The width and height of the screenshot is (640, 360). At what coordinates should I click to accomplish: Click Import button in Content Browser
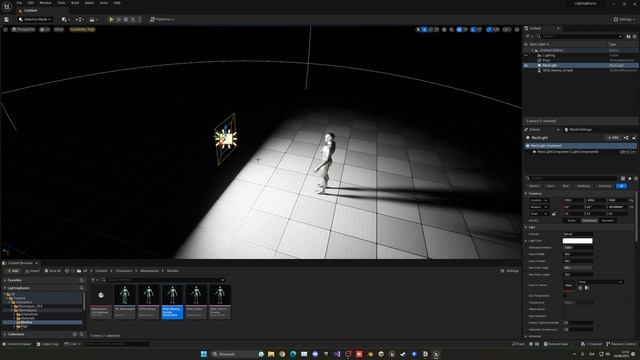32,271
